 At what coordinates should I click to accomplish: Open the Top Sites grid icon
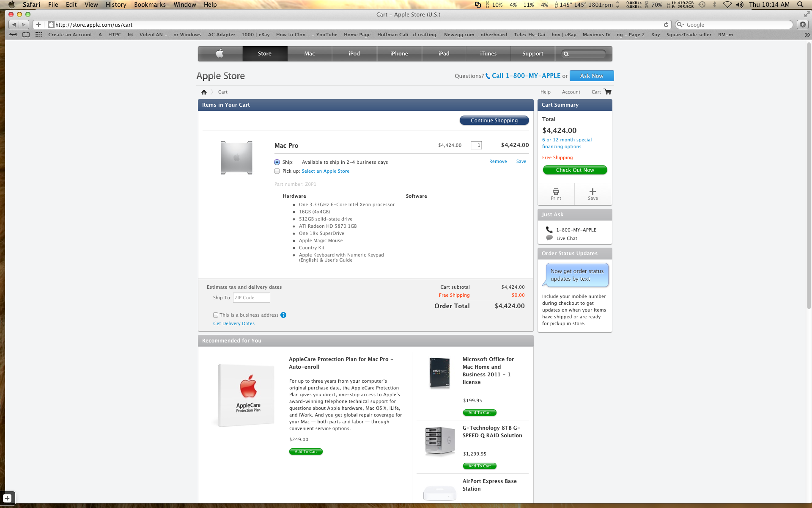(38, 35)
